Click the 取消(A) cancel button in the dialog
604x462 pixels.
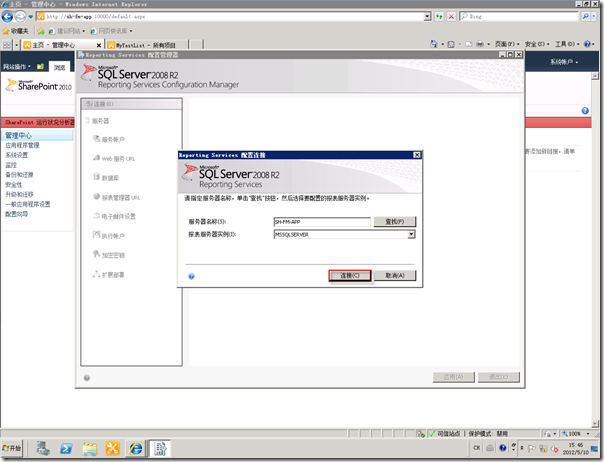click(395, 276)
